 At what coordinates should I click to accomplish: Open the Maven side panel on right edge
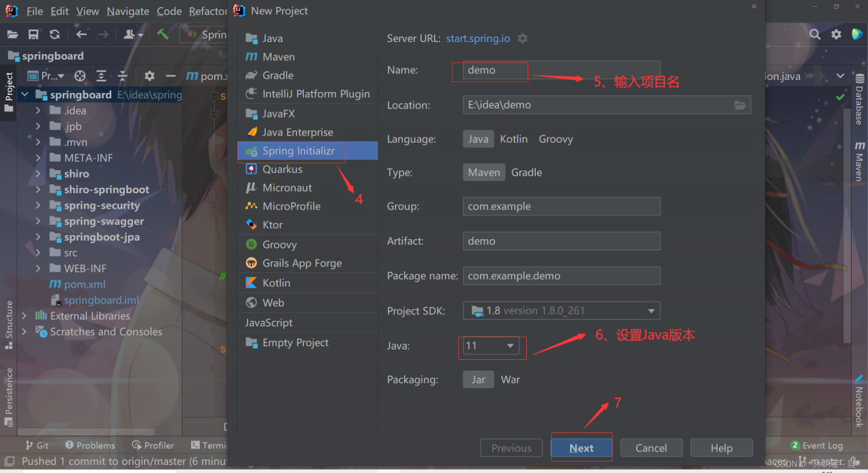(859, 161)
